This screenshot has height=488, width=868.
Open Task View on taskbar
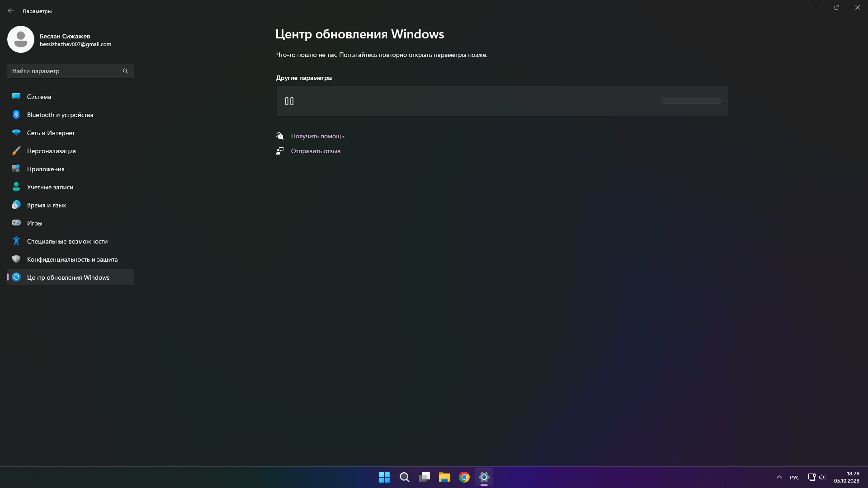pyautogui.click(x=424, y=477)
